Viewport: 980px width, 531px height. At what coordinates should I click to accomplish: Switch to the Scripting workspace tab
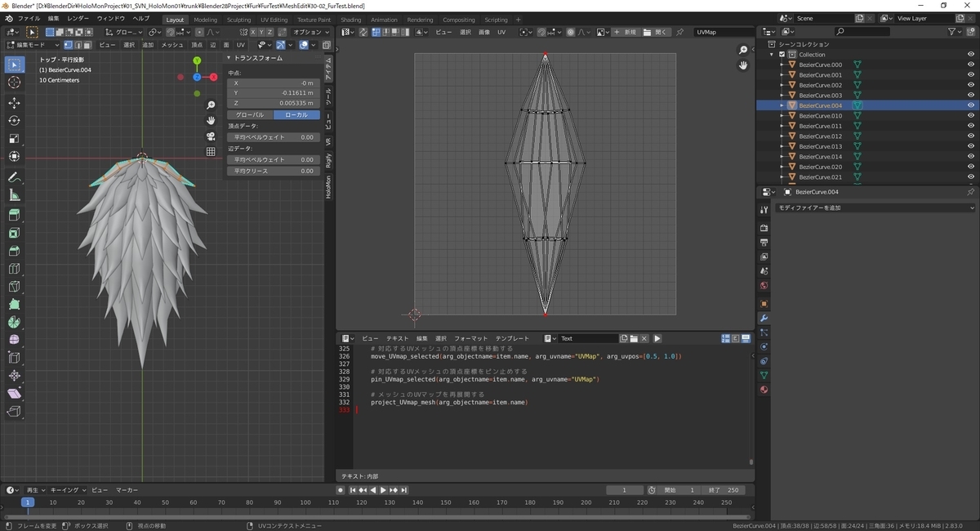496,20
